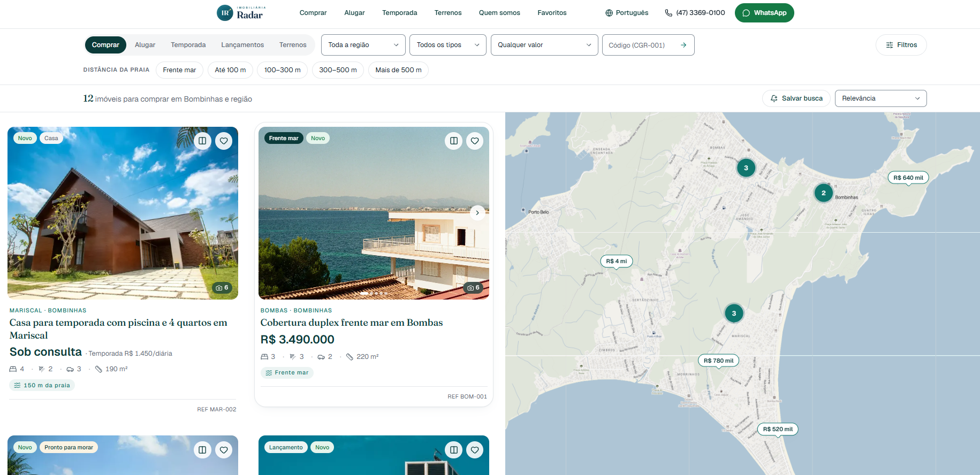Open the Relevância sort dropdown
The height and width of the screenshot is (475, 980).
coord(880,98)
